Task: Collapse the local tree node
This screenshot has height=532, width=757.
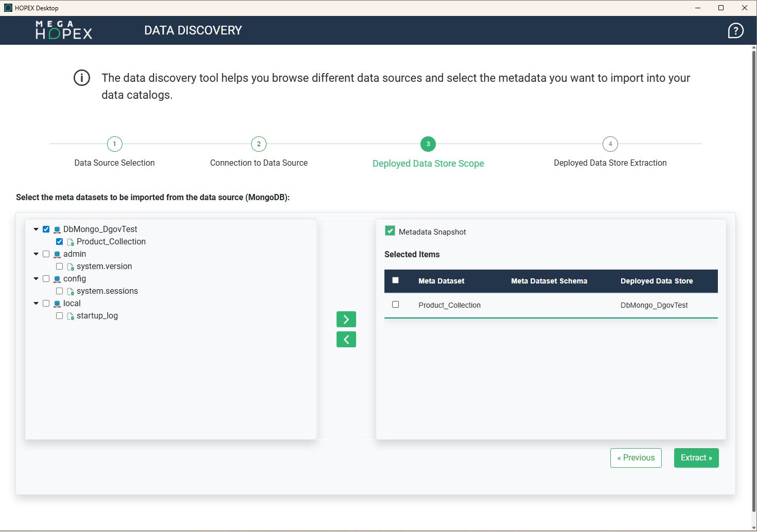Action: tap(36, 304)
